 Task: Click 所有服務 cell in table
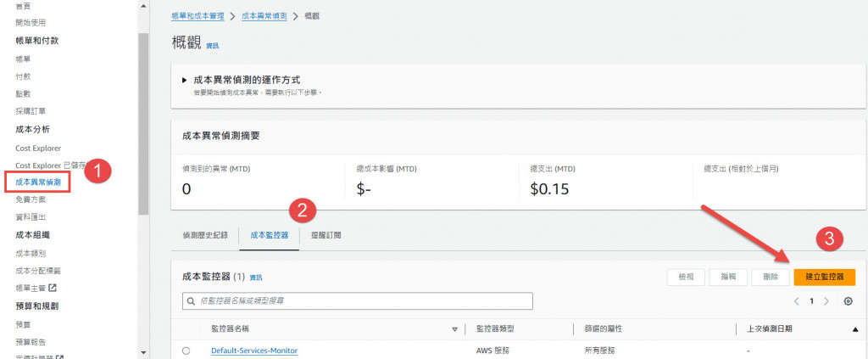[599, 351]
